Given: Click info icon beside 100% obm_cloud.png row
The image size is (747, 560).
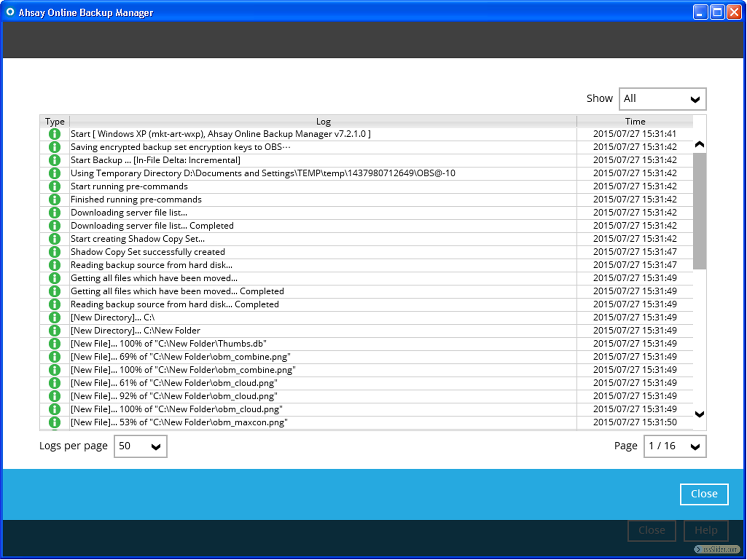Looking at the screenshot, I should [x=55, y=409].
